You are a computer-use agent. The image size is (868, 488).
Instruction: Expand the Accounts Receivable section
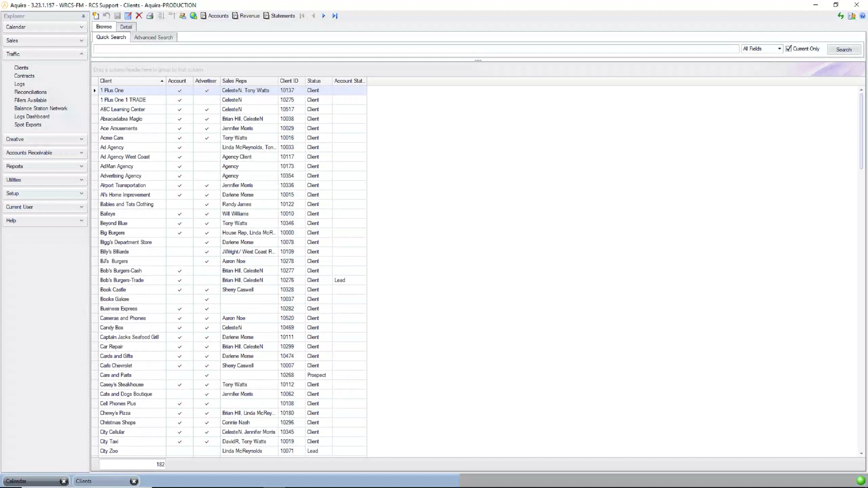pos(45,153)
